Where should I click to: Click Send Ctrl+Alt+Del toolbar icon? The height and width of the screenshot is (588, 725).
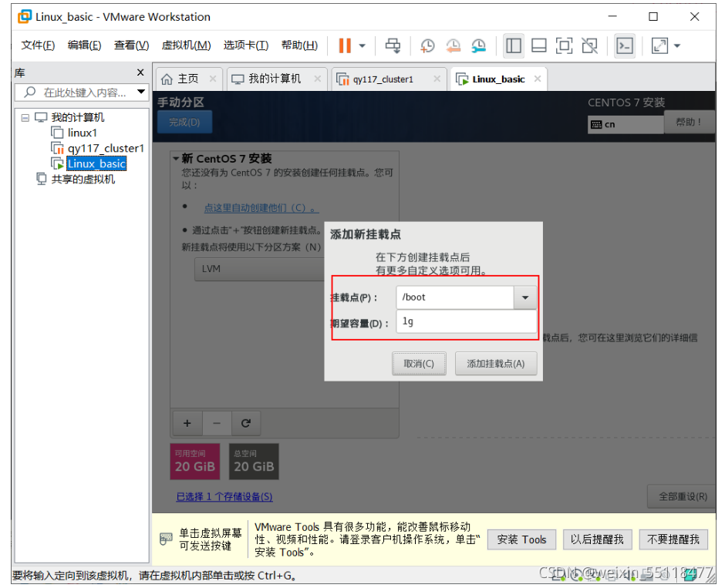point(393,45)
